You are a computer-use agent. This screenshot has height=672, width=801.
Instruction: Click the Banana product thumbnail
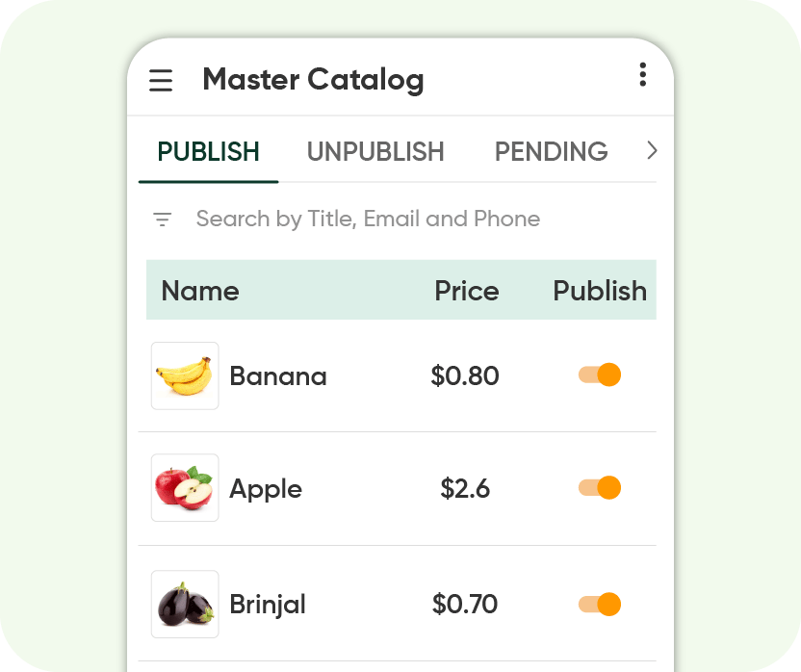[184, 375]
